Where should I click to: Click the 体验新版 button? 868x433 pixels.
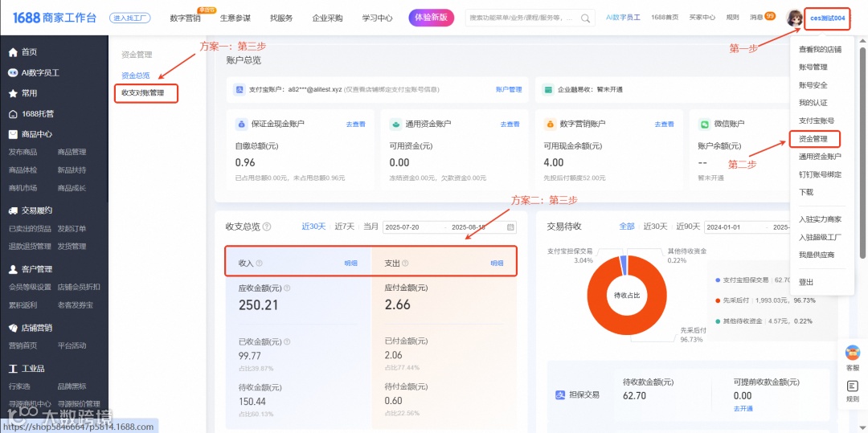[432, 18]
